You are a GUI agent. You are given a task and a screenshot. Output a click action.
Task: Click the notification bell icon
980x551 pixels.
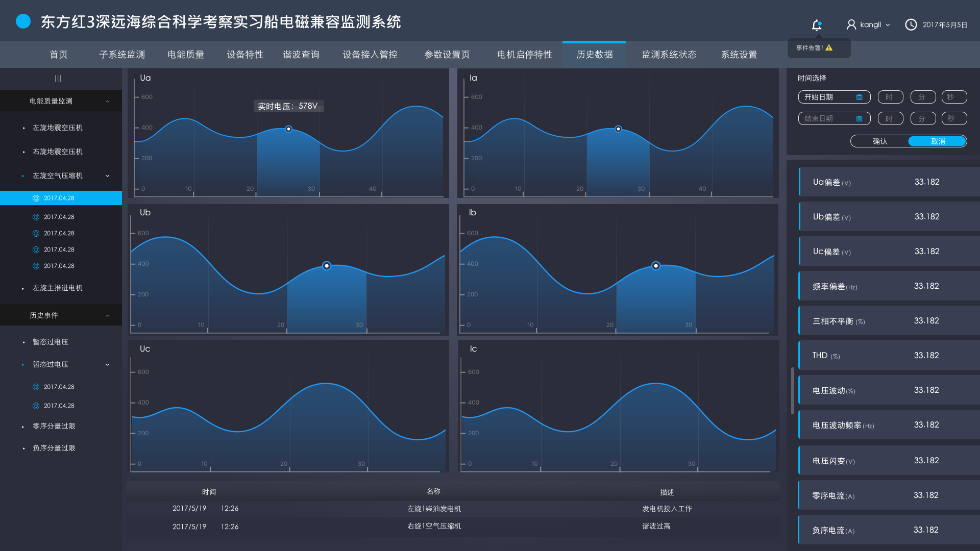coord(817,25)
